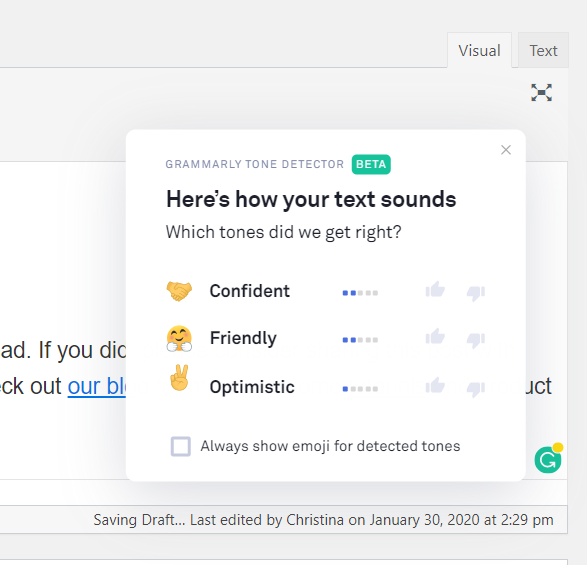587x565 pixels.
Task: Toggle distraction-free fullscreen writing mode
Action: coord(541,92)
